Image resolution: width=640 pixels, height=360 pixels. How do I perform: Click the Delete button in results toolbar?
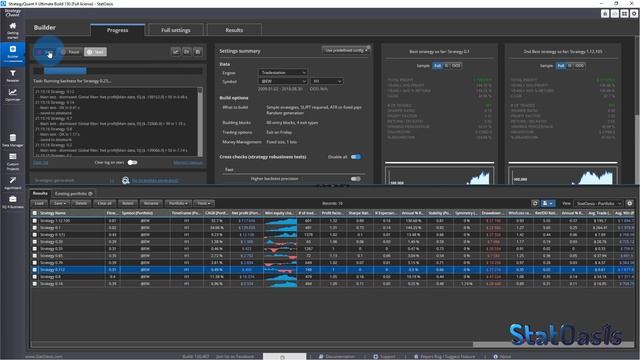(81, 203)
